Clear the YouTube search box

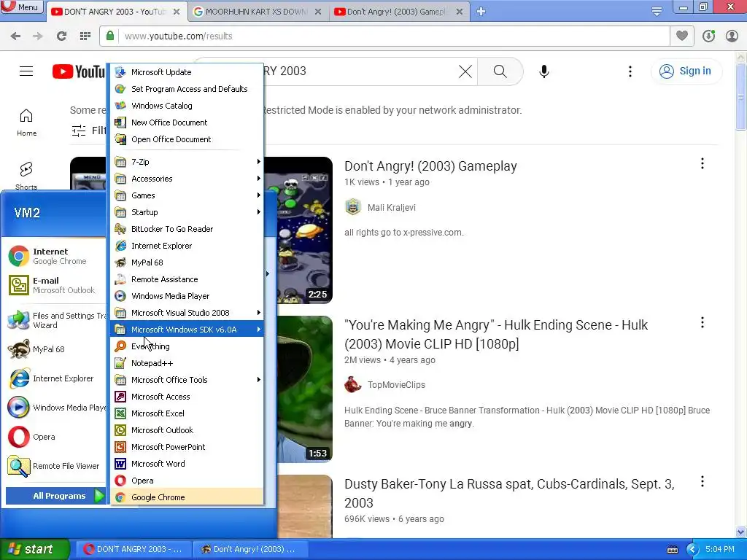pos(465,71)
